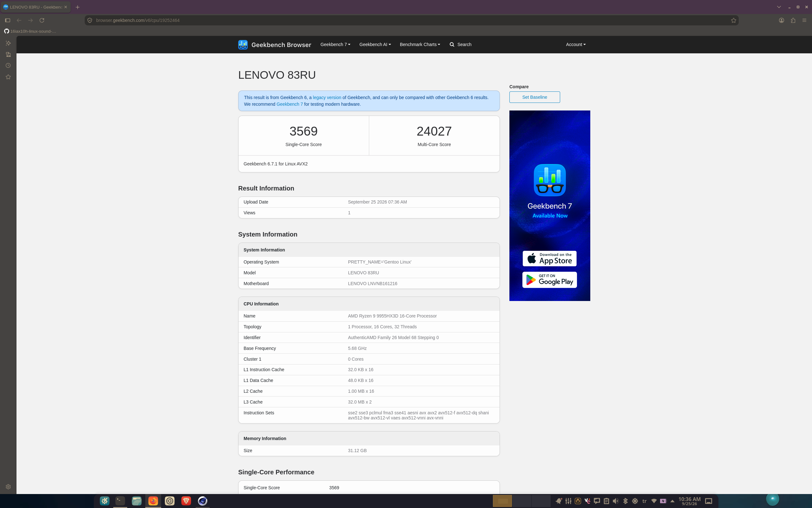Click the Set Baseline button
This screenshot has height=508, width=812.
534,97
